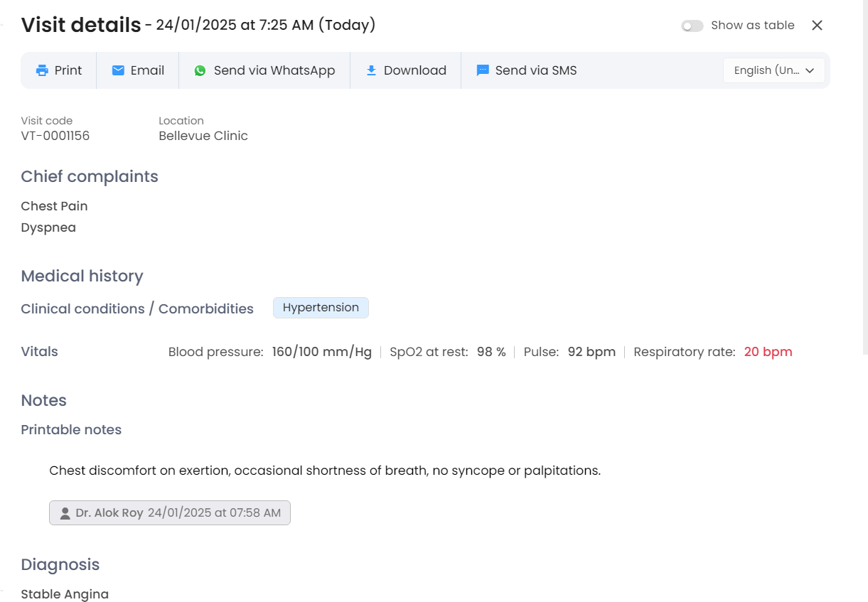Viewport: 868px width, 602px height.
Task: Click the Send via WhatsApp label
Action: (274, 70)
